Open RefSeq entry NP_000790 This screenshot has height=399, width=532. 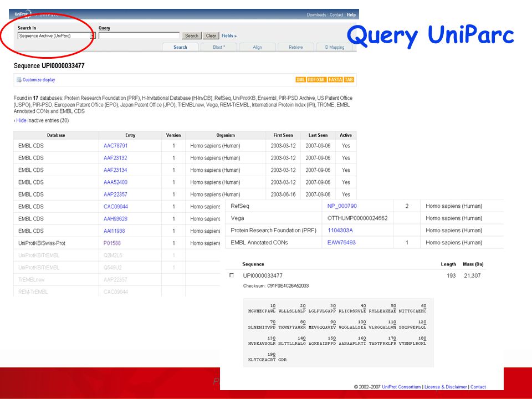pyautogui.click(x=342, y=206)
